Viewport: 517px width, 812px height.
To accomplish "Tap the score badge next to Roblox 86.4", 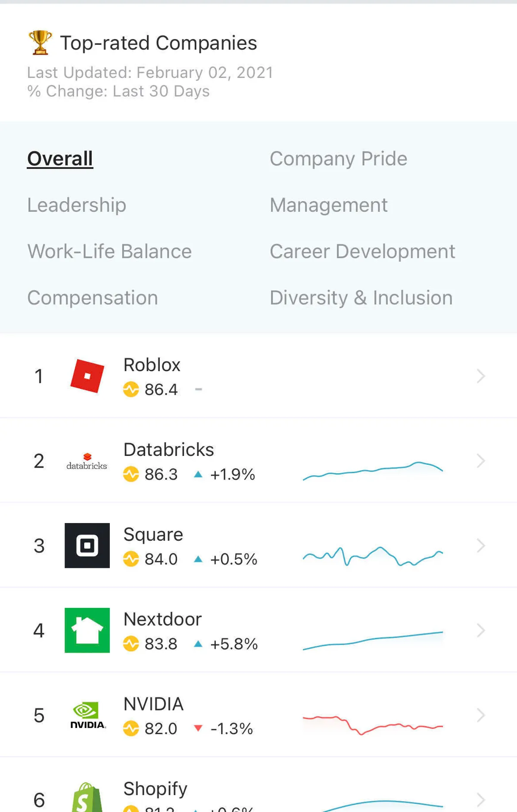I will (131, 390).
